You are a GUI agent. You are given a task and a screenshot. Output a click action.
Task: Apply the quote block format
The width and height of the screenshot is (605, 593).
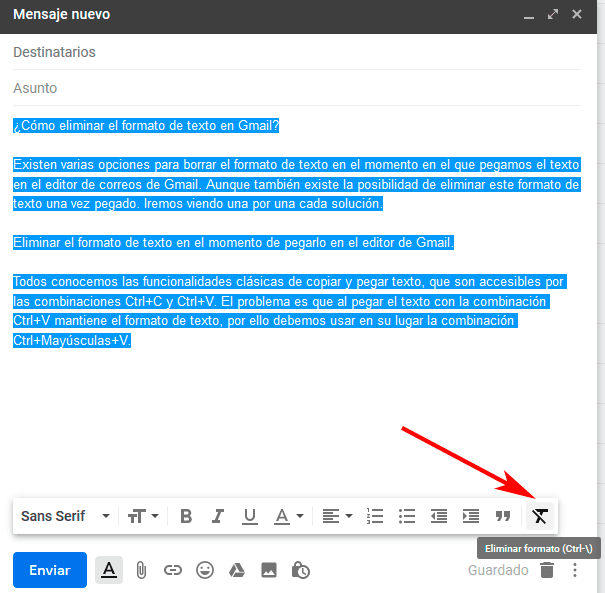[503, 516]
